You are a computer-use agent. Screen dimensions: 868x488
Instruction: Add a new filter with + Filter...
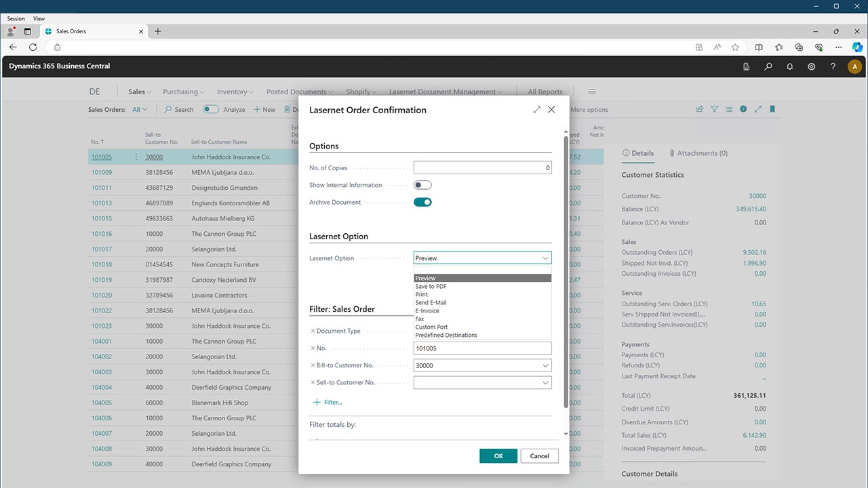tap(328, 403)
